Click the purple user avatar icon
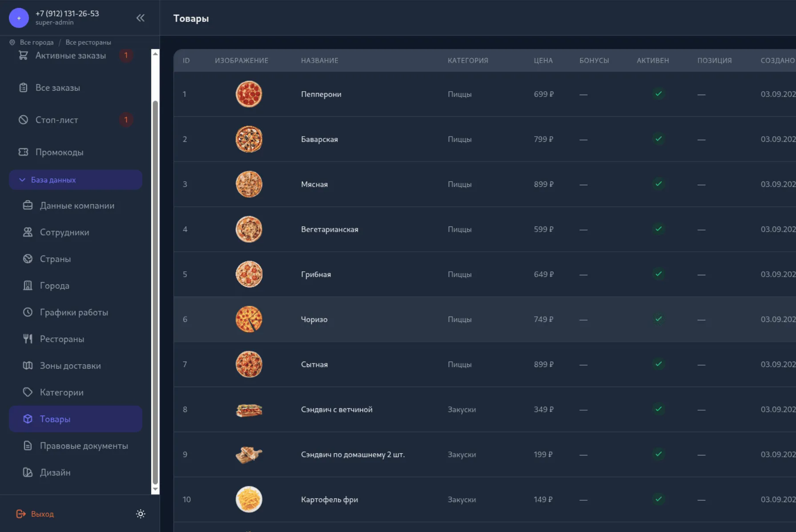Image resolution: width=796 pixels, height=532 pixels. point(19,18)
